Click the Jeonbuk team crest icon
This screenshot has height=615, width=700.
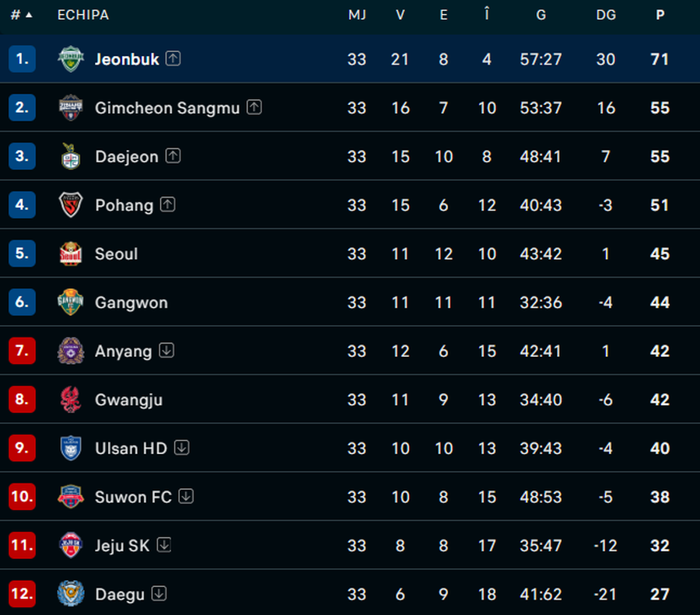[x=71, y=59]
